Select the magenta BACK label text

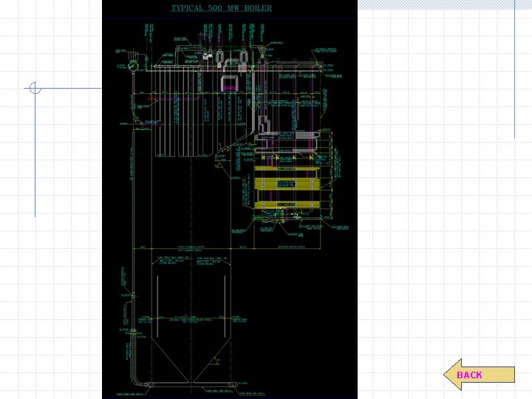point(469,375)
